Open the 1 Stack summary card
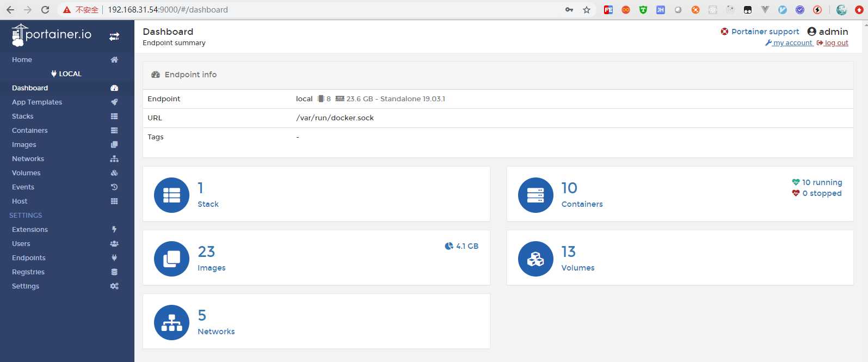This screenshot has width=868, height=362. coord(316,194)
